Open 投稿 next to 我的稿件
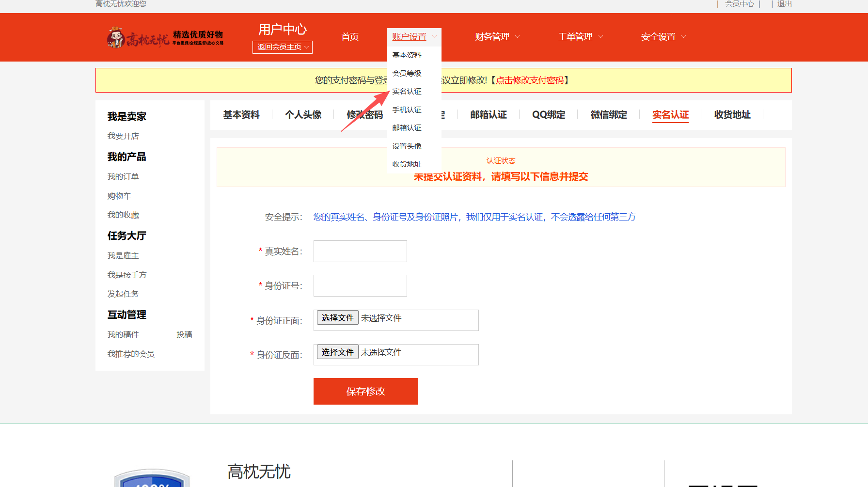868x487 pixels. (185, 334)
